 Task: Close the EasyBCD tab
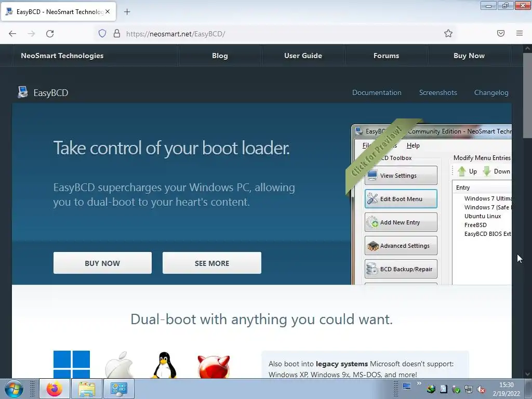tap(108, 11)
